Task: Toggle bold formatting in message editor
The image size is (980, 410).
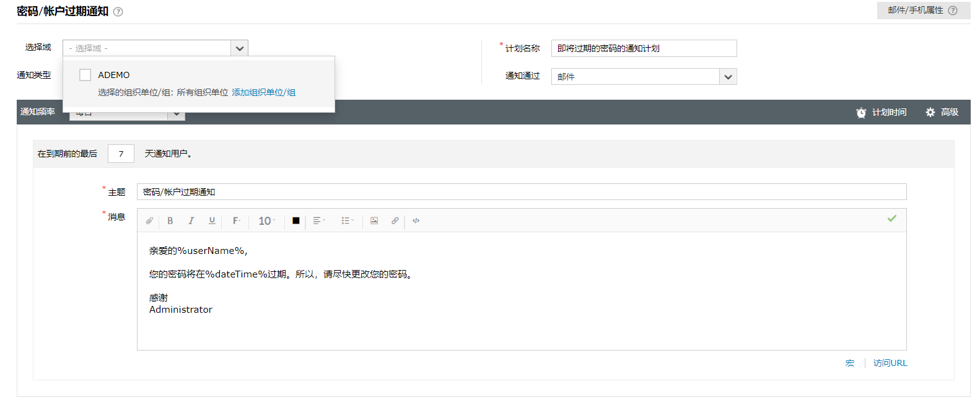Action: [x=170, y=221]
